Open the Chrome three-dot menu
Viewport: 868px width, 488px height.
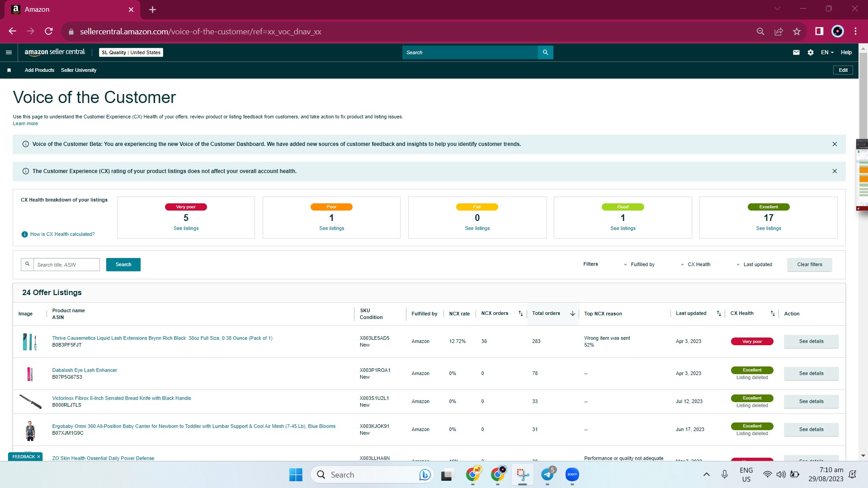855,31
